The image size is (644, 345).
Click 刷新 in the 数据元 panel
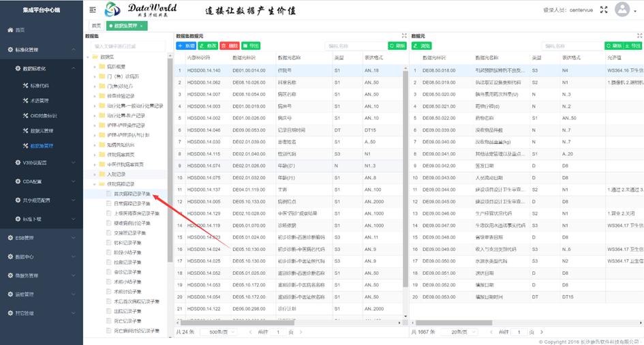coord(614,46)
